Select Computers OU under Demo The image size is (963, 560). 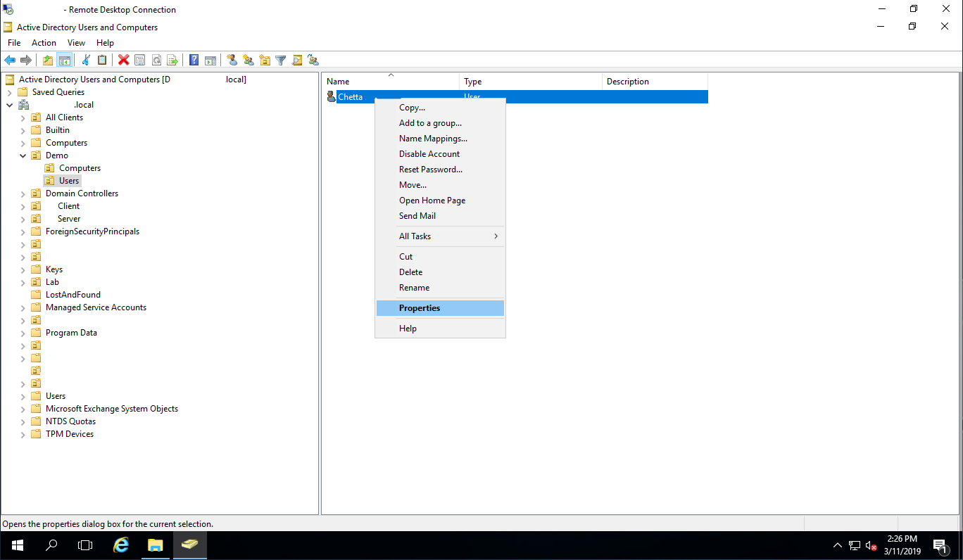tap(80, 168)
